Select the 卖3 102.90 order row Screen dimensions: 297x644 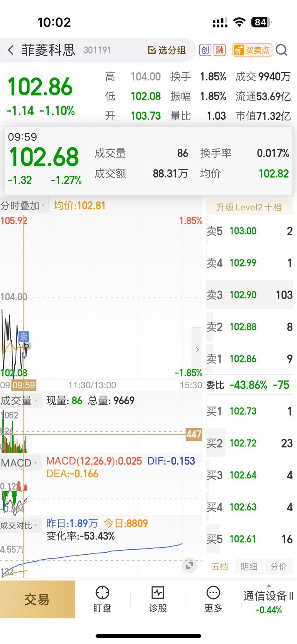(249, 295)
